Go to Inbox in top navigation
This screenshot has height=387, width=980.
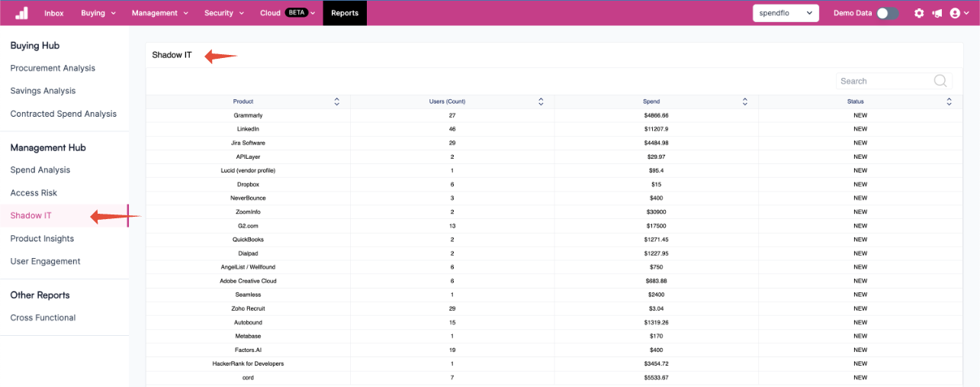coord(54,13)
